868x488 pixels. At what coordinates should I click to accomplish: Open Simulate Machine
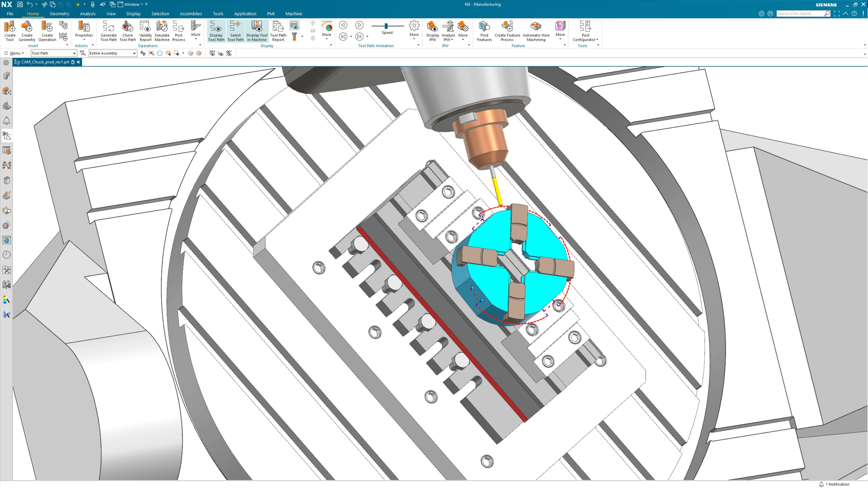click(x=162, y=31)
